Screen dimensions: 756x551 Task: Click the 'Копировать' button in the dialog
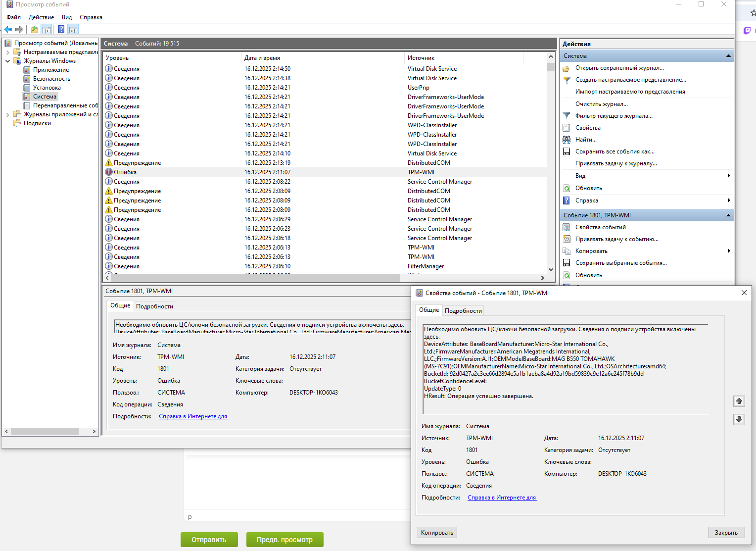tap(437, 533)
